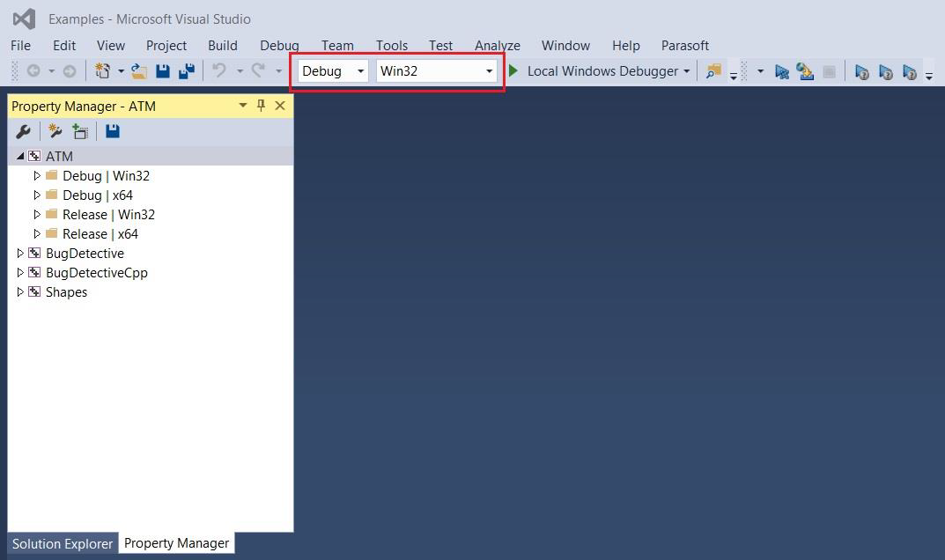Open Properties wrench icon in Property Manager
This screenshot has height=560, width=945.
pos(24,131)
